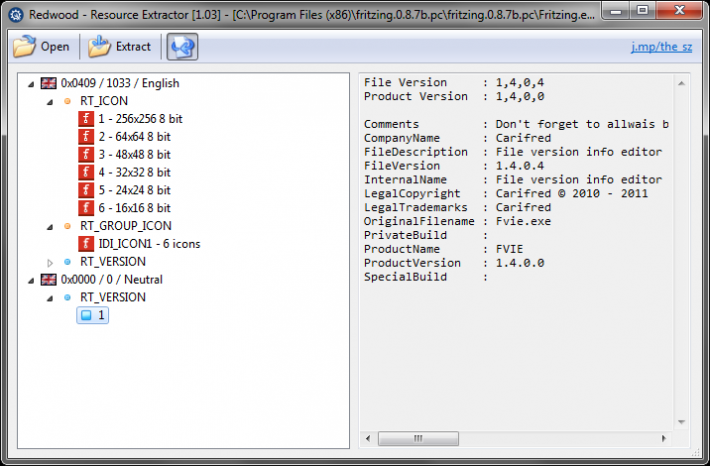Screen dimensions: 710x466
Task: Click the CompanyName Carifred line
Action: tap(457, 138)
